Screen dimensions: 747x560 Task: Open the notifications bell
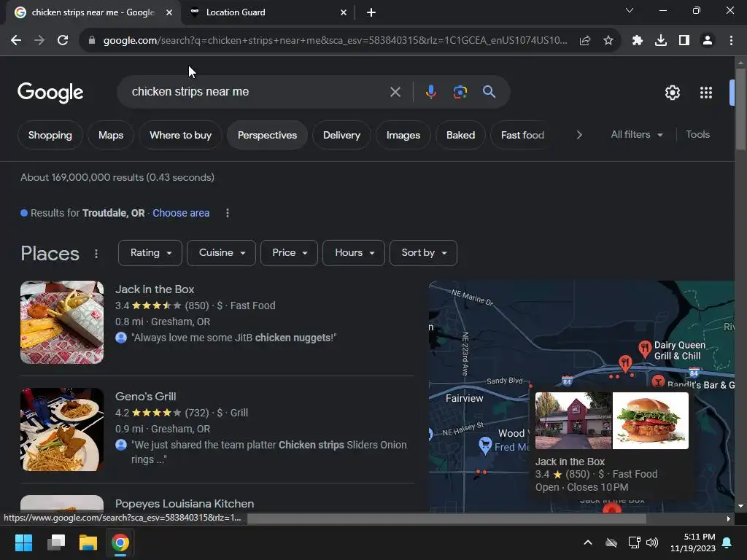click(727, 542)
